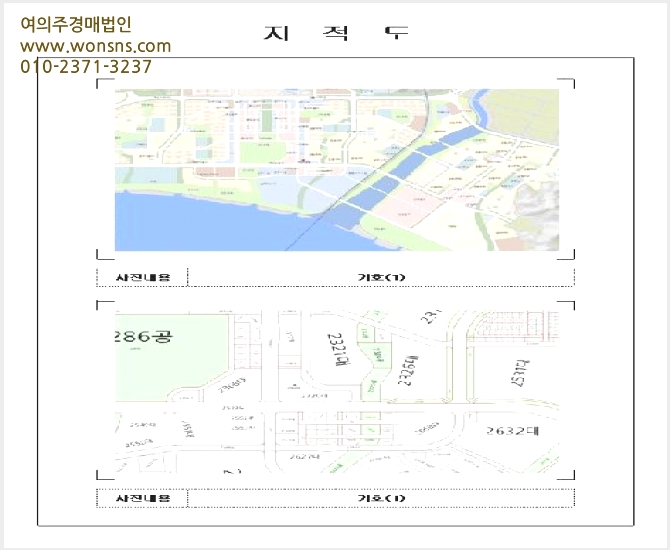Click the 2632대 parcel label
Screen dimensions: 670x550
[x=512, y=430]
